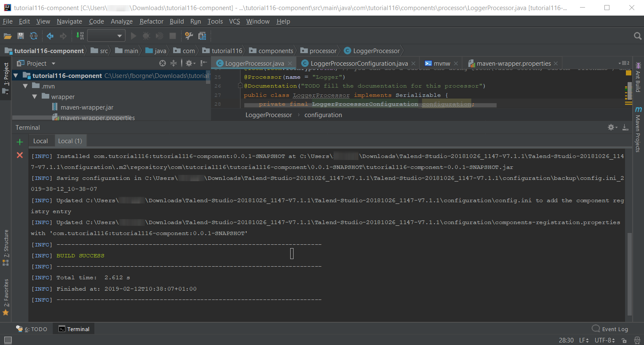The image size is (644, 345).
Task: Toggle the tool window bars icon at bottom-left
Action: pyautogui.click(x=8, y=340)
